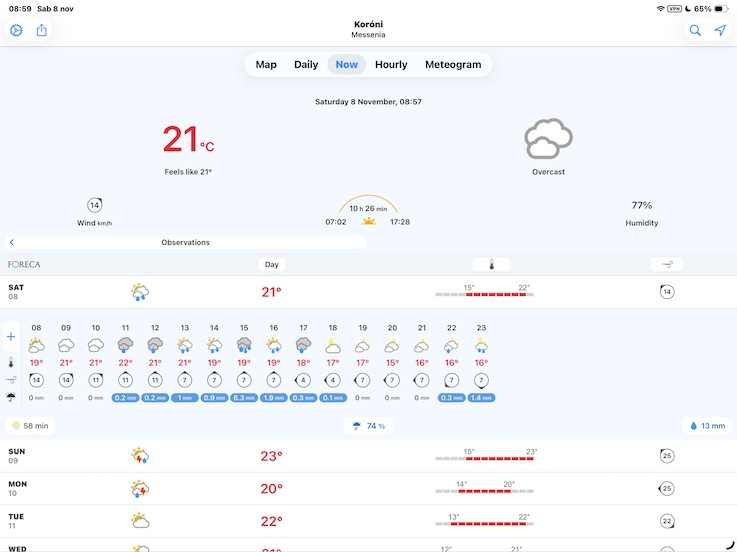Click the MON row wind circle 25

point(666,489)
